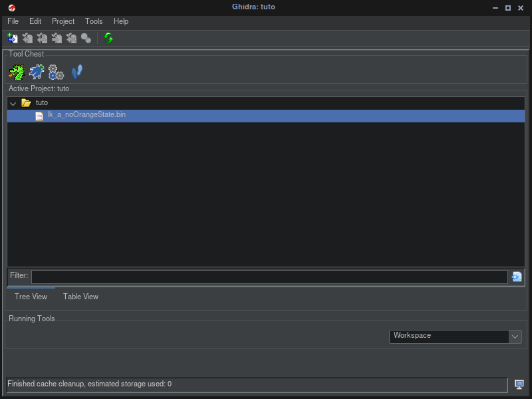This screenshot has height=399, width=532.
Task: Open the File menu
Action: coord(13,21)
